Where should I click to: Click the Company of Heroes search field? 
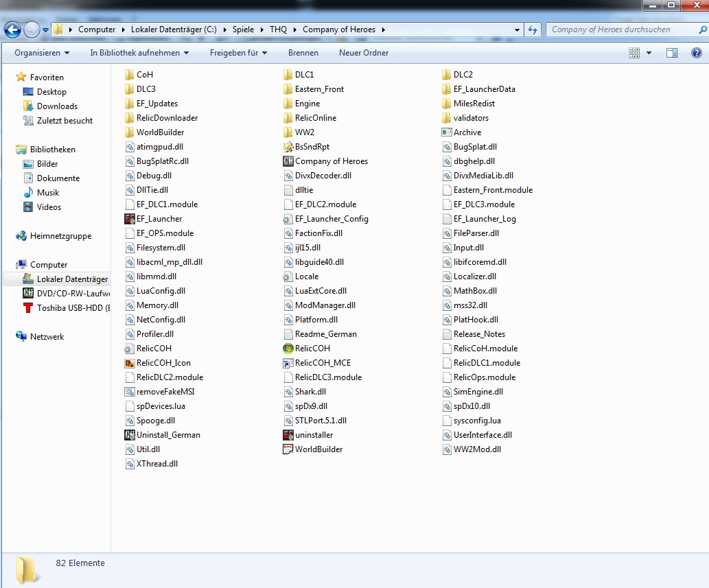[622, 30]
